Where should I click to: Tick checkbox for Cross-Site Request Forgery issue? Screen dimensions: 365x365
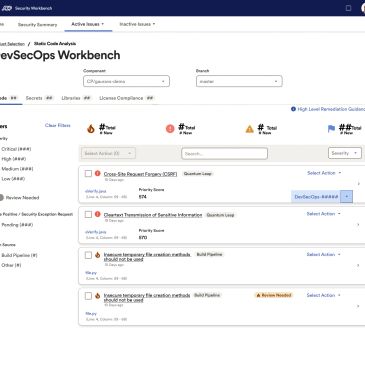pos(88,174)
